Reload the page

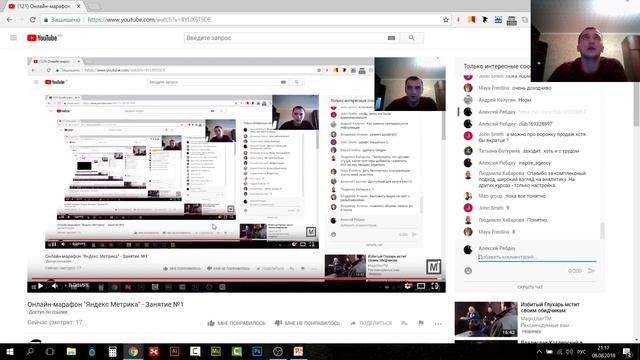click(33, 20)
